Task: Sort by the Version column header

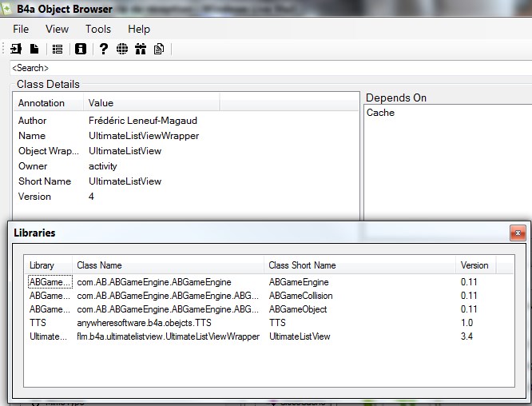Action: pyautogui.click(x=475, y=265)
